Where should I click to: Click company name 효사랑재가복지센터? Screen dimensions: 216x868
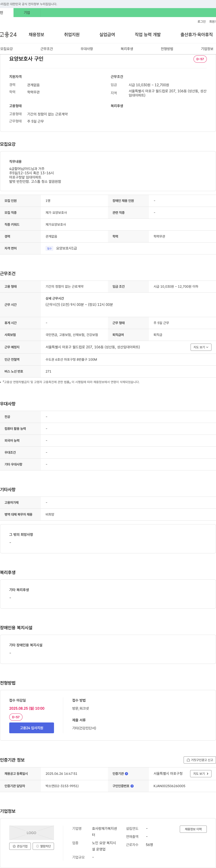(x=105, y=832)
